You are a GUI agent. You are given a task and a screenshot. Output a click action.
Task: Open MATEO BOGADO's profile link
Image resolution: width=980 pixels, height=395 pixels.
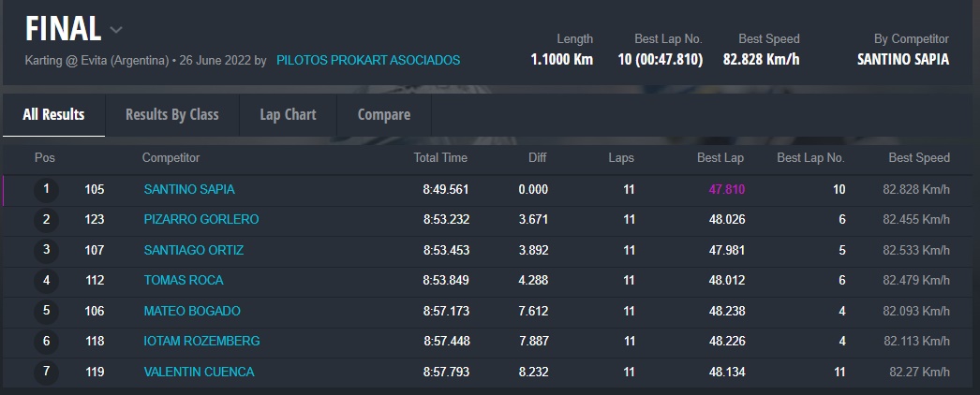coord(192,311)
